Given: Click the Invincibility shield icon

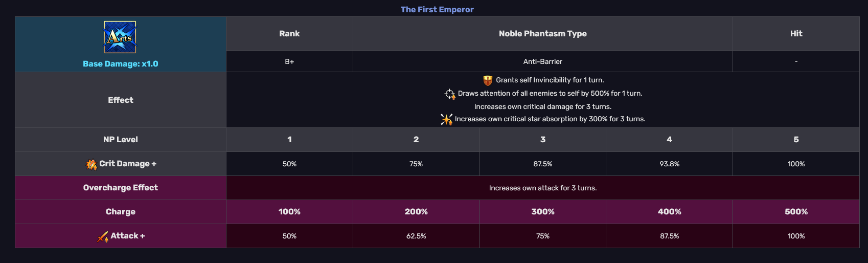Looking at the screenshot, I should 488,80.
